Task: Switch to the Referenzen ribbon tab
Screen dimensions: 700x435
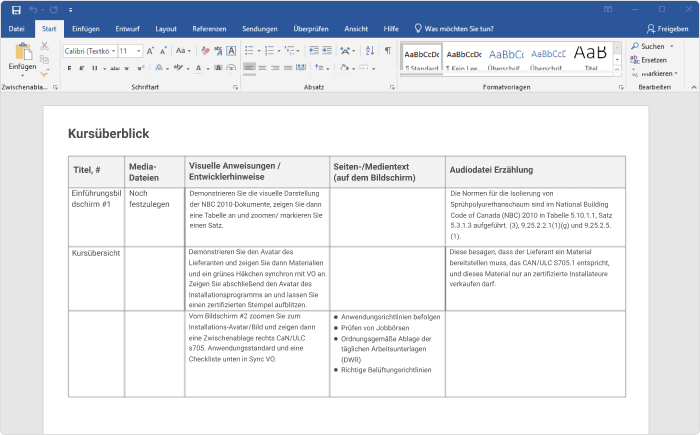Action: 209,29
